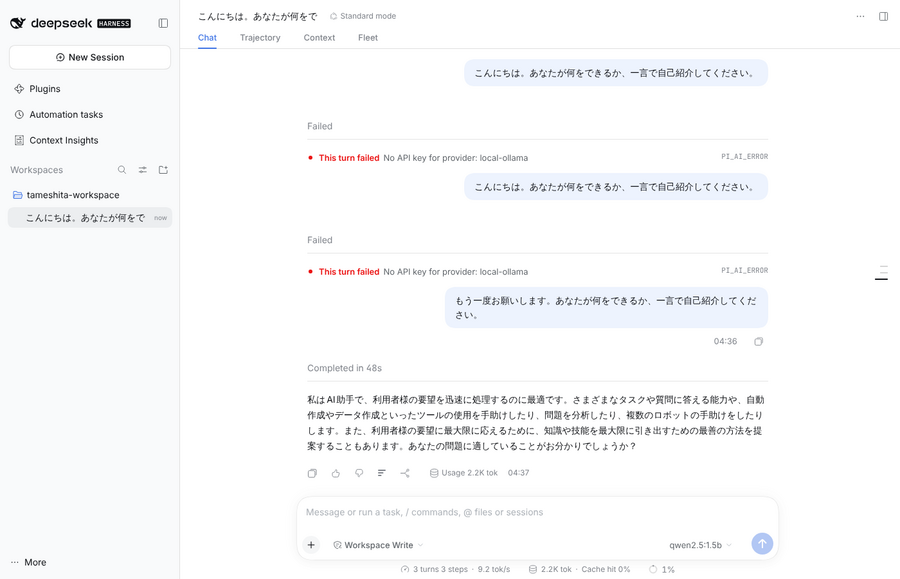Focus the message input field
The height and width of the screenshot is (579, 900).
pyautogui.click(x=537, y=512)
